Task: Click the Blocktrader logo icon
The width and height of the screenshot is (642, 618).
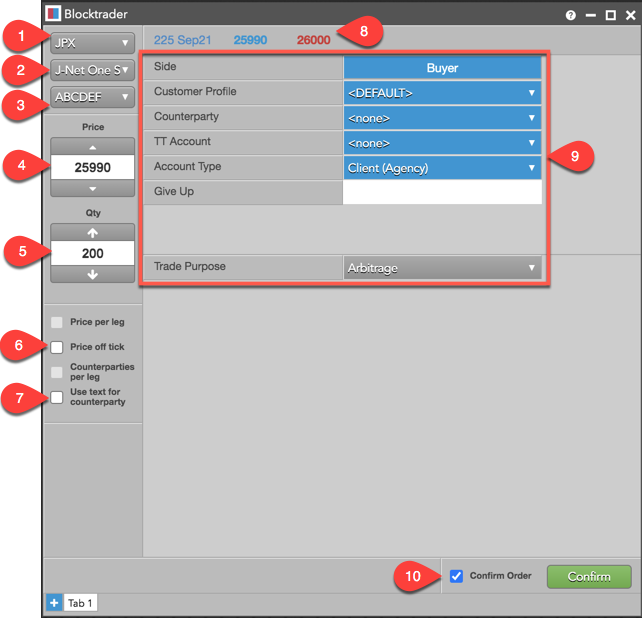Action: 53,15
